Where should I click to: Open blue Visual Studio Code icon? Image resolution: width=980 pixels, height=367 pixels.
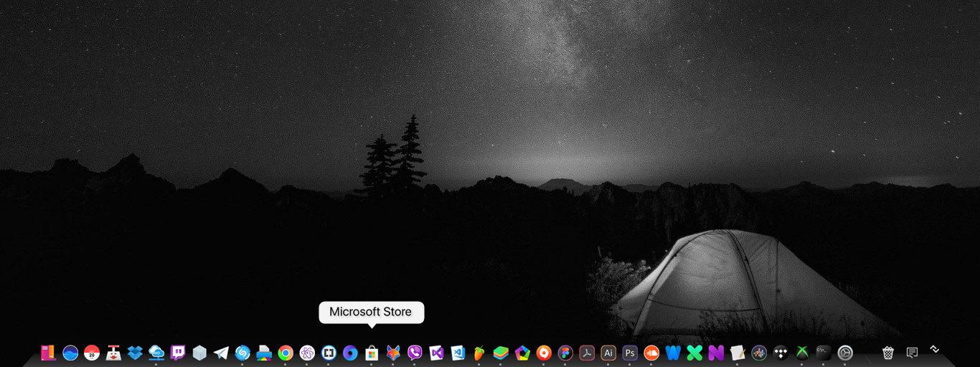point(458,353)
